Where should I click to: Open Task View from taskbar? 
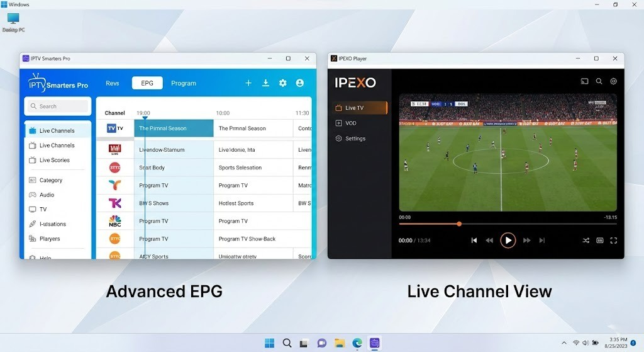304,343
